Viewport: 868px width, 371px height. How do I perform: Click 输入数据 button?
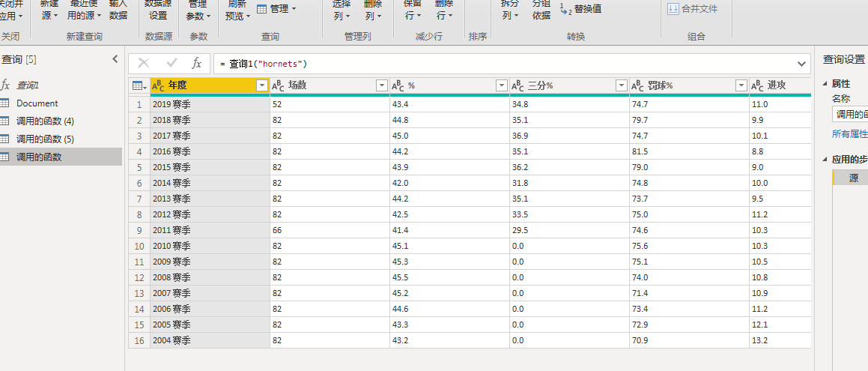tap(118, 10)
